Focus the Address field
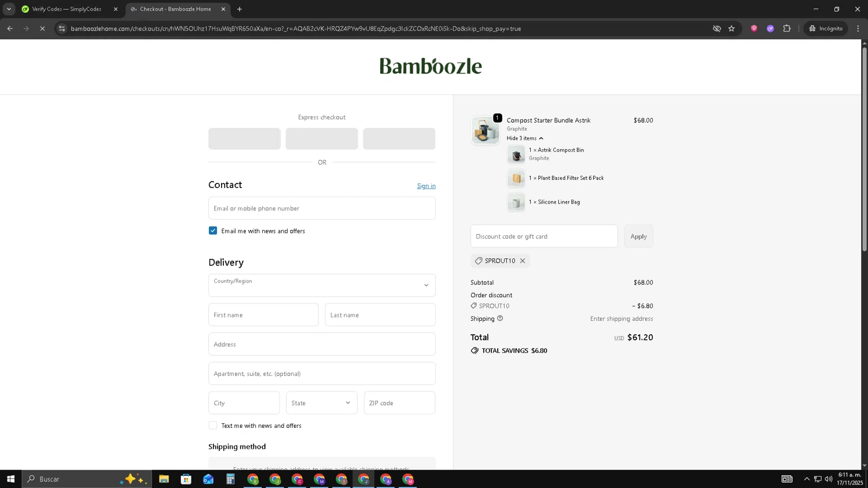The image size is (868, 488). click(x=322, y=344)
